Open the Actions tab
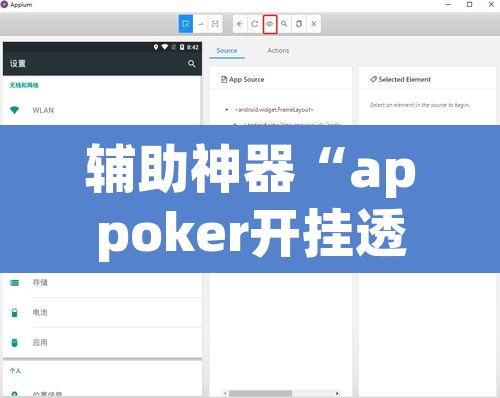 click(x=278, y=51)
